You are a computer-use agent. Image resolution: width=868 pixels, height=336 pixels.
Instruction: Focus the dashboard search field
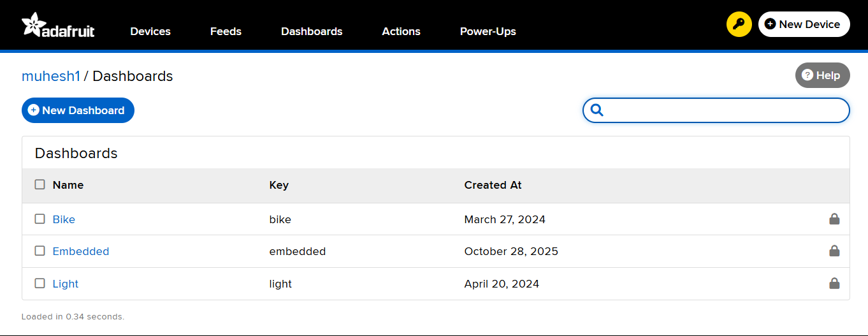[x=727, y=110]
